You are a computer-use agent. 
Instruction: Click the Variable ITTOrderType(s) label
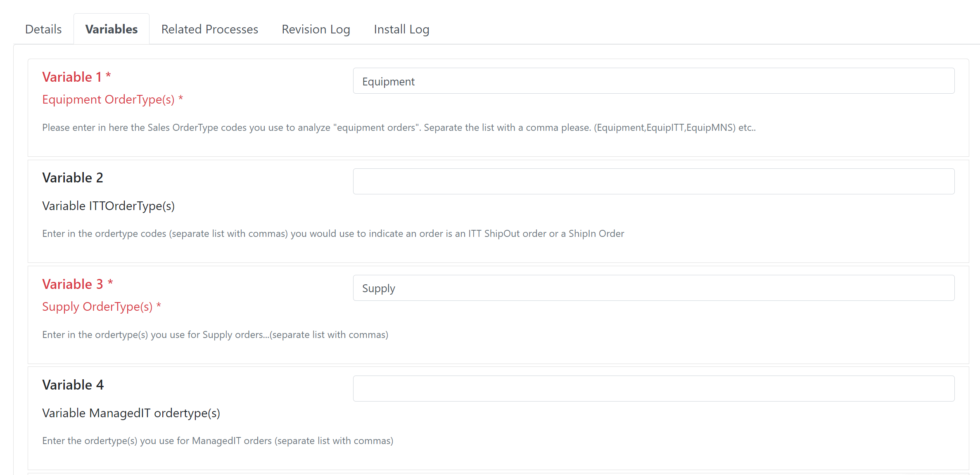[109, 206]
